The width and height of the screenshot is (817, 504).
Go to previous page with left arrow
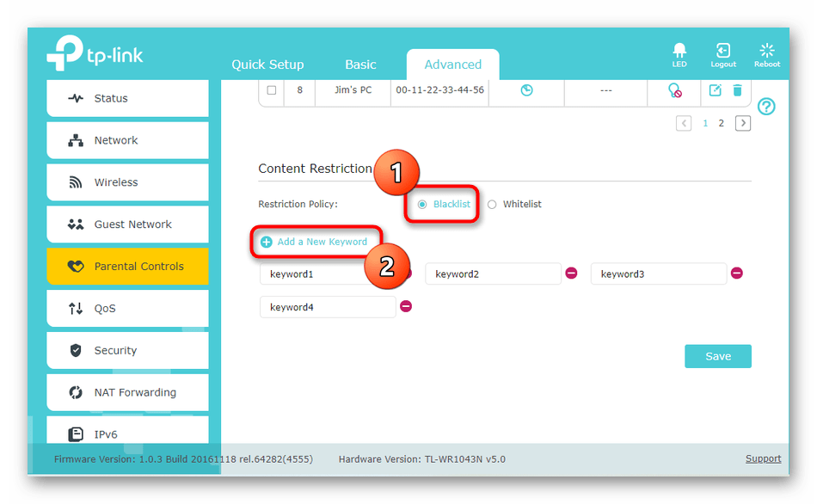684,124
